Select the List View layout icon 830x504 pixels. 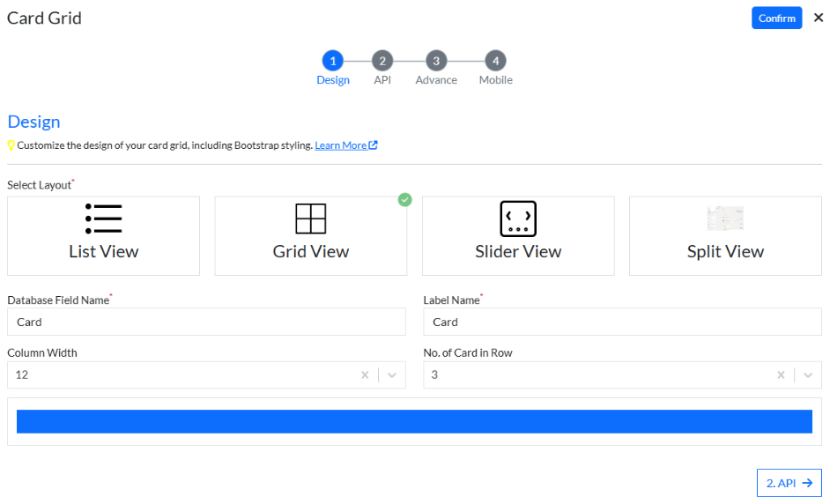tap(103, 219)
